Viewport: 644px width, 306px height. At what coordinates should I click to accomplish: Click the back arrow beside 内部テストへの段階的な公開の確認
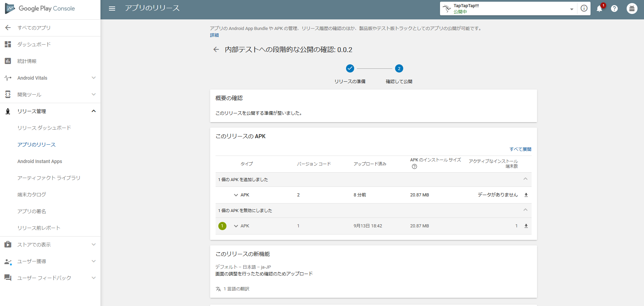pos(216,50)
